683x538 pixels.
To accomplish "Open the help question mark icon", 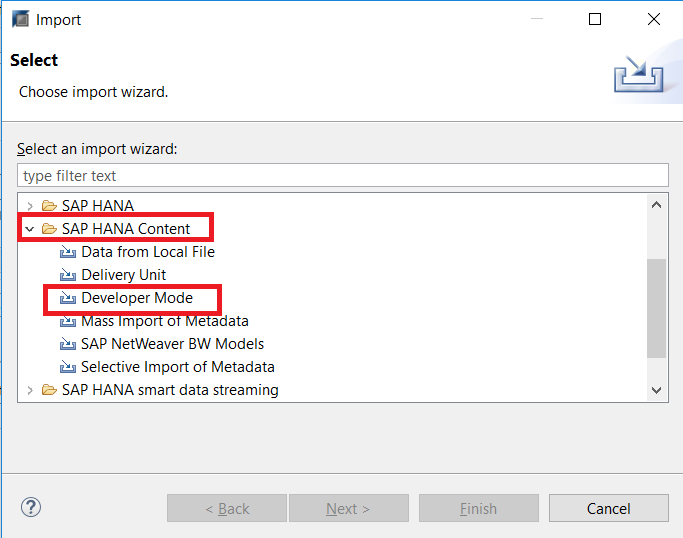I will [31, 508].
